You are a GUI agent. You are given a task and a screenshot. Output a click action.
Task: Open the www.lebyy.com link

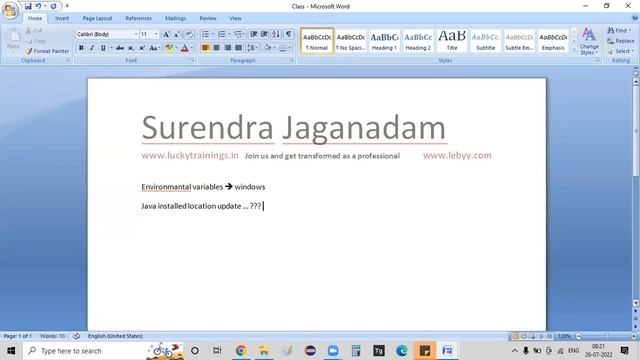point(457,156)
